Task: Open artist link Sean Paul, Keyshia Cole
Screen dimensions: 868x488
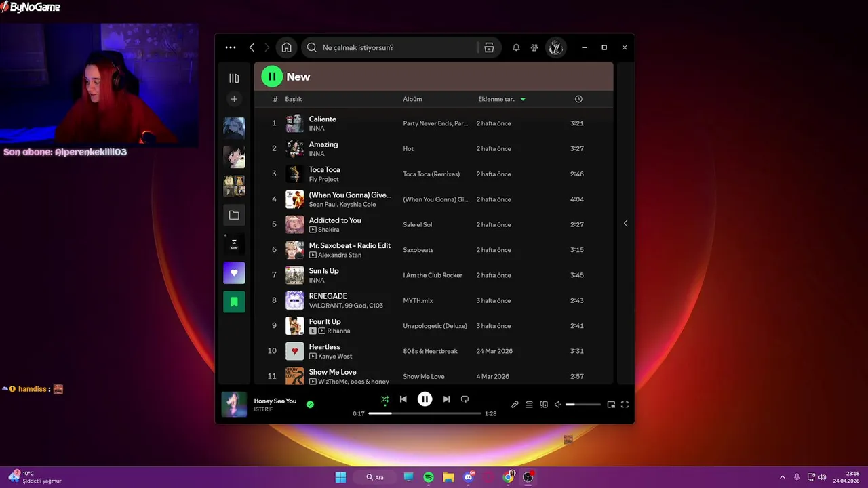Action: pos(342,204)
